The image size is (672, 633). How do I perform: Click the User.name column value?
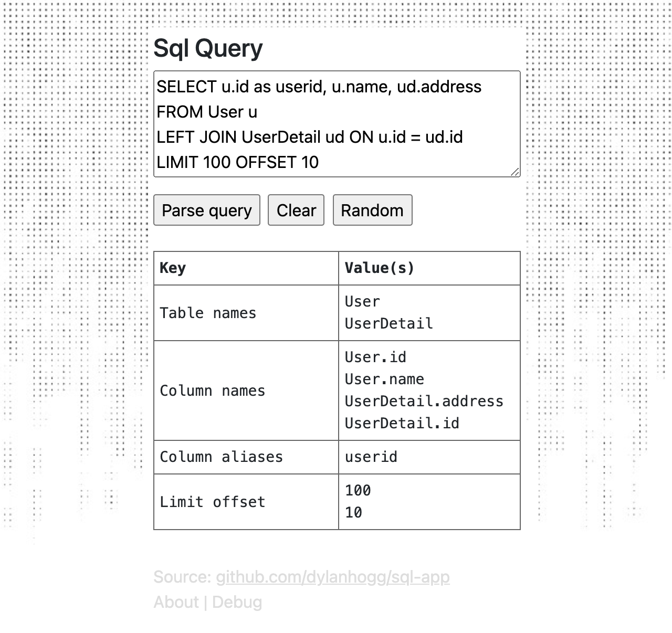384,379
